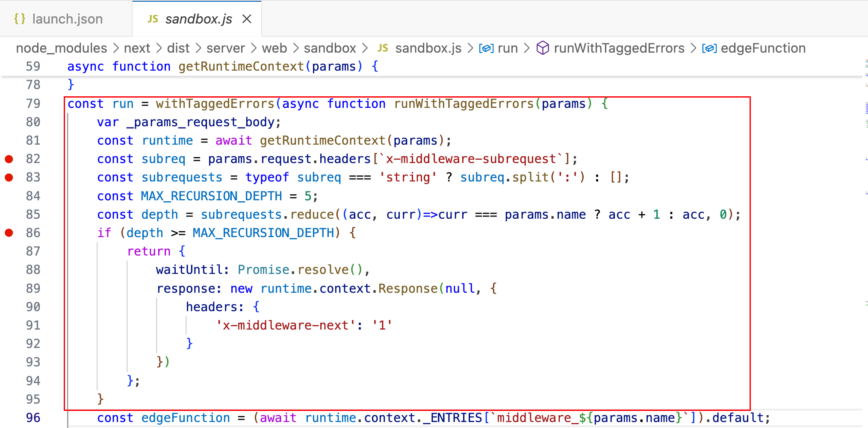This screenshot has width=868, height=428.
Task: Open the 'sandbox' breadcrumb folder
Action: point(330,48)
